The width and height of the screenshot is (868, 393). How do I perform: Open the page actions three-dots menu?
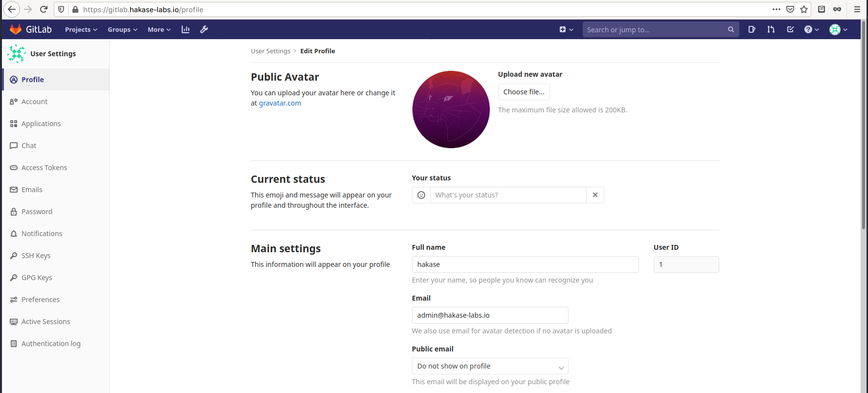[x=777, y=9]
